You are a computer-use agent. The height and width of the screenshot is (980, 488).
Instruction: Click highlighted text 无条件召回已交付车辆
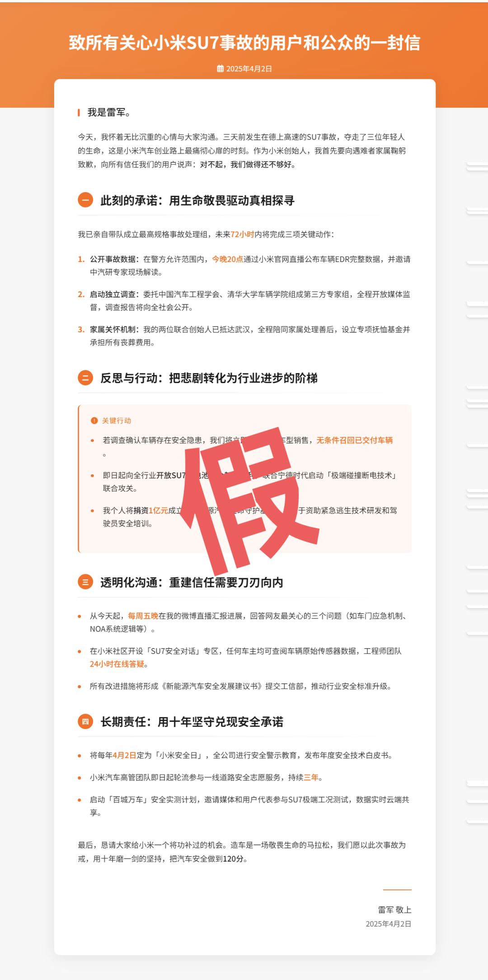point(354,440)
